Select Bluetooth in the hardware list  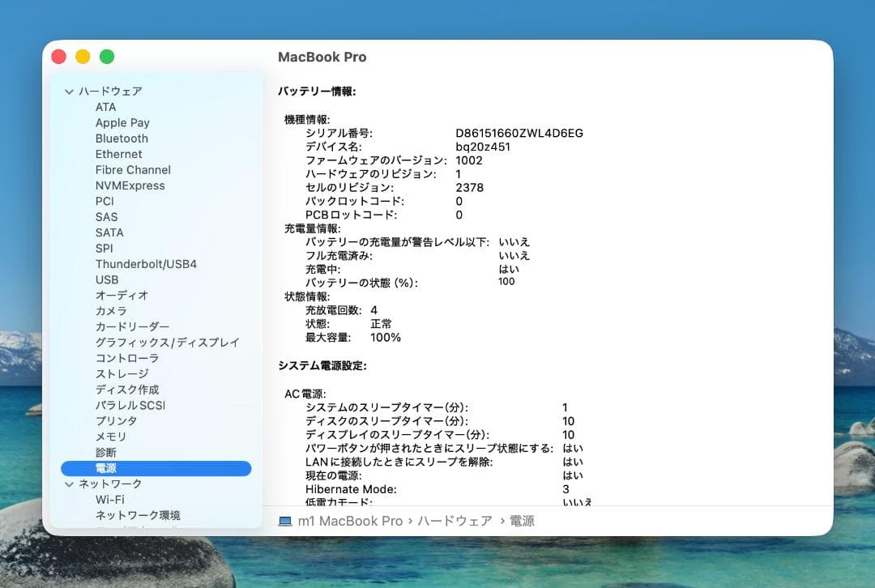point(122,138)
